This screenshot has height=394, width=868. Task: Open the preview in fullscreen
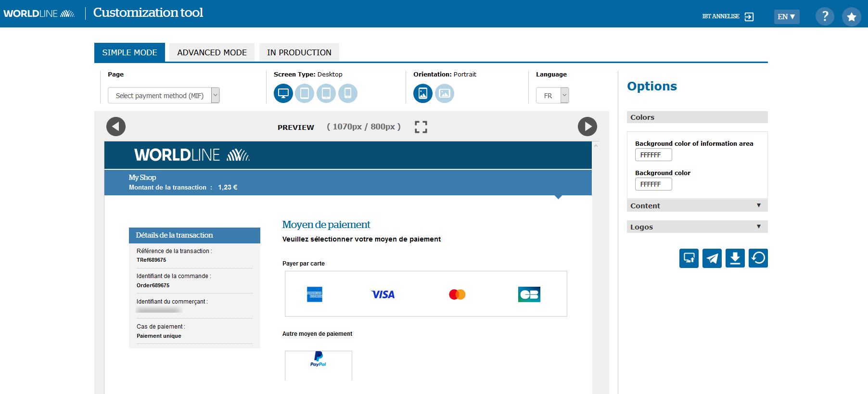pos(421,127)
